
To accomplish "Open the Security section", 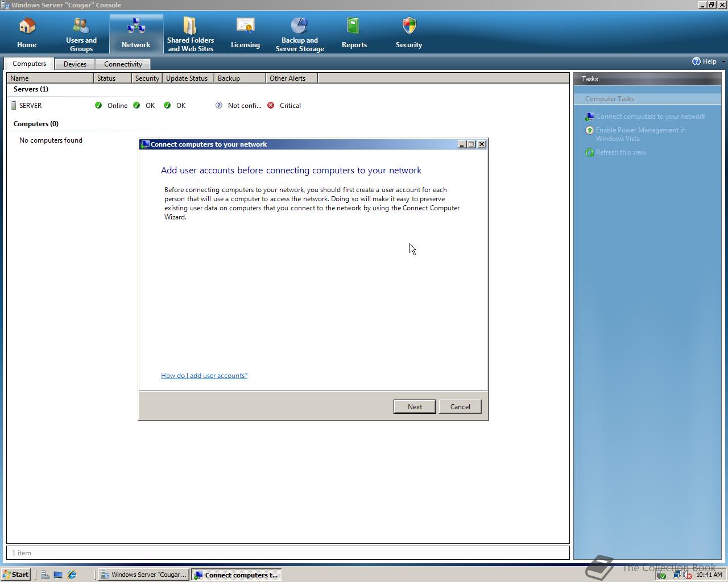I will pos(409,34).
